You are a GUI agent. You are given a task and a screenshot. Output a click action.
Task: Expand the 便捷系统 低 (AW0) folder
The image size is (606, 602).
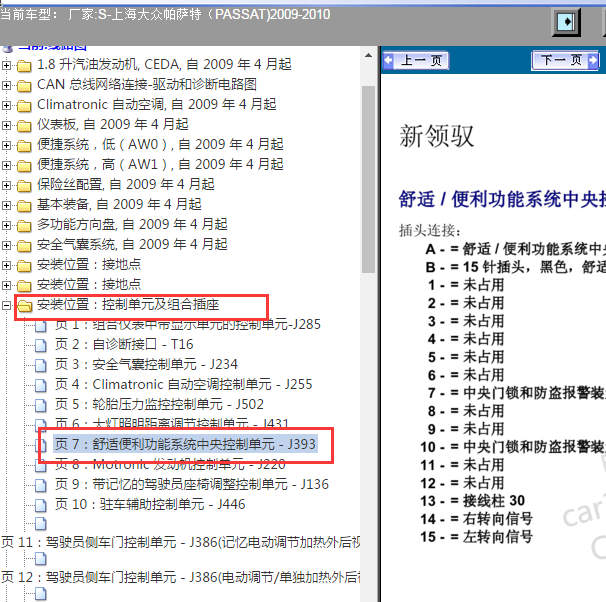6,145
